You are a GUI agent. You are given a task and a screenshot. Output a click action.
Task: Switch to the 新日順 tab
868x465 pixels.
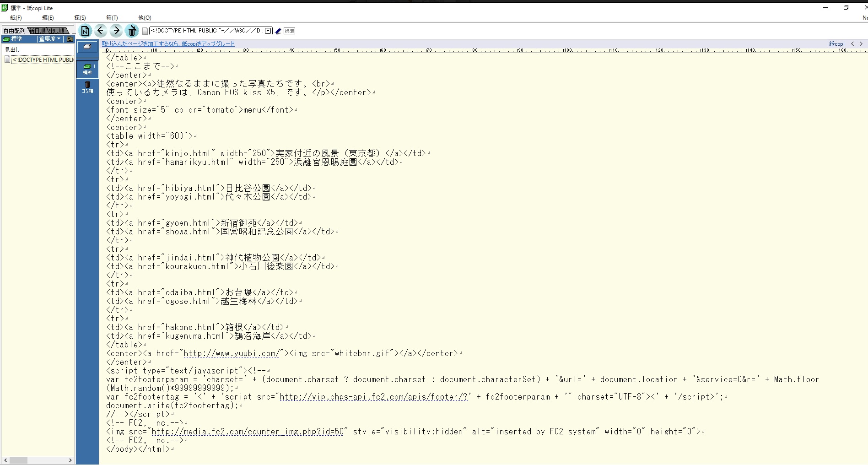click(x=38, y=31)
